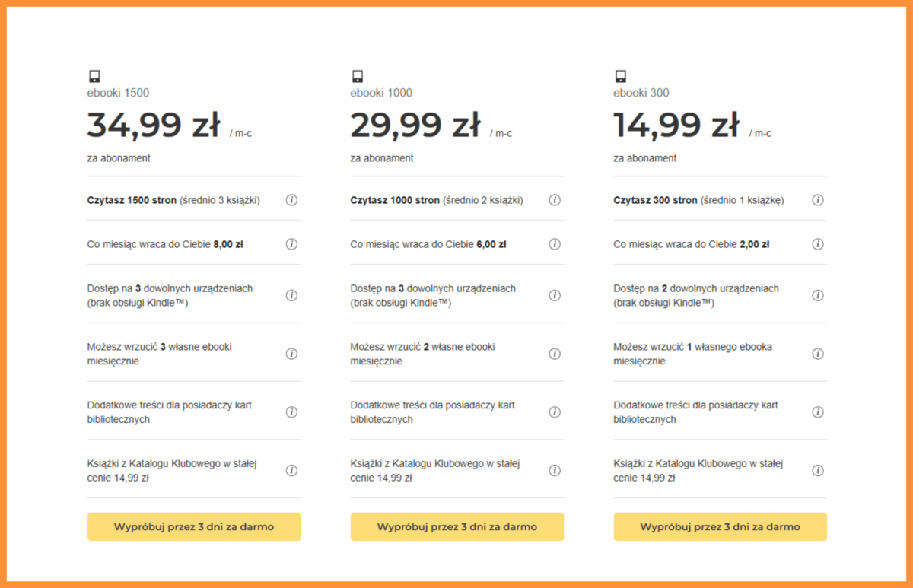Open Katalog Klubowy info icon in ebooki 300

coord(818,471)
